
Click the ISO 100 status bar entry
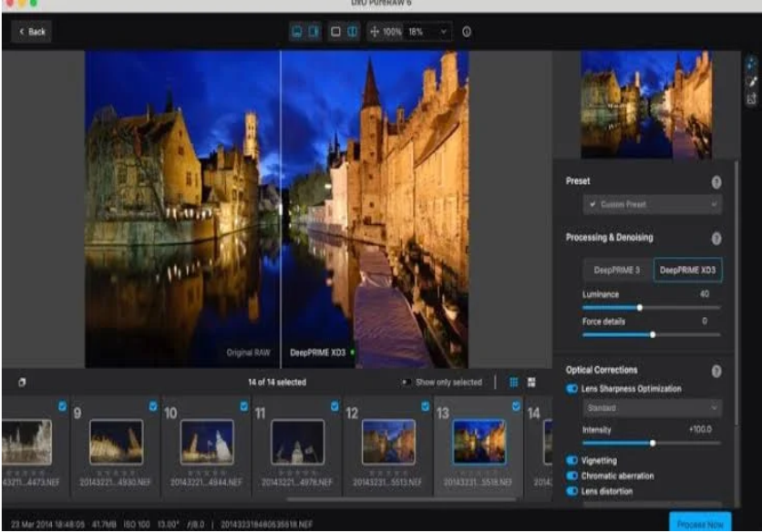[x=137, y=525]
